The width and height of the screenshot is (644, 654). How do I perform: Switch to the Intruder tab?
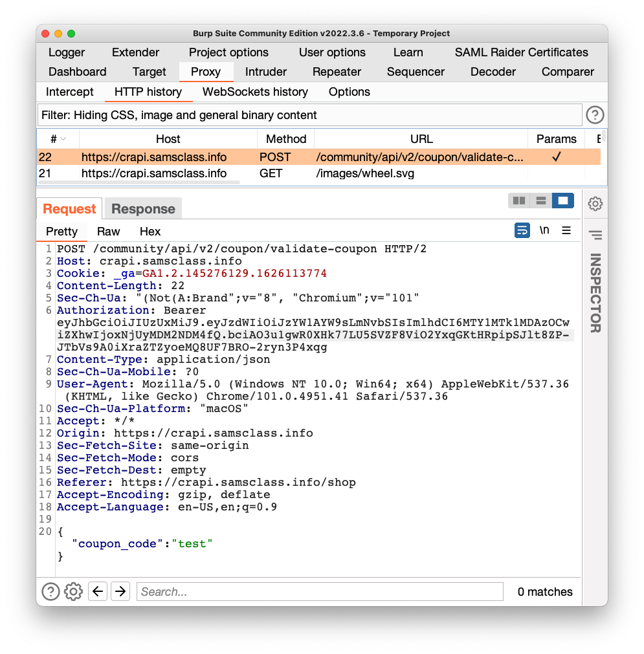pos(266,72)
